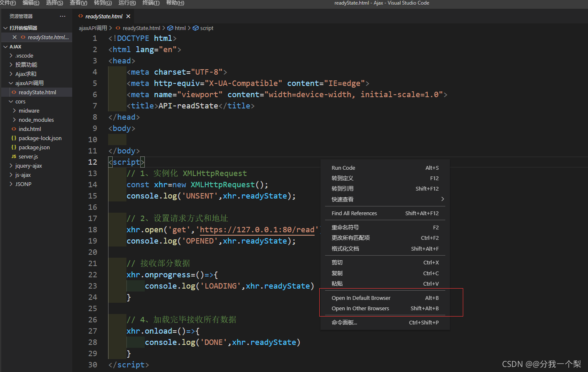Close the readyState.html editor tab
This screenshot has width=588, height=372.
click(128, 16)
